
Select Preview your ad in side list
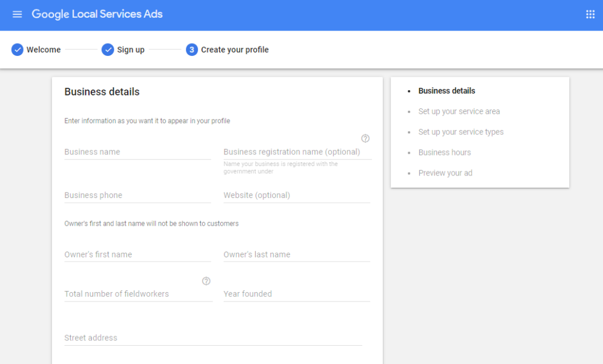click(x=445, y=173)
